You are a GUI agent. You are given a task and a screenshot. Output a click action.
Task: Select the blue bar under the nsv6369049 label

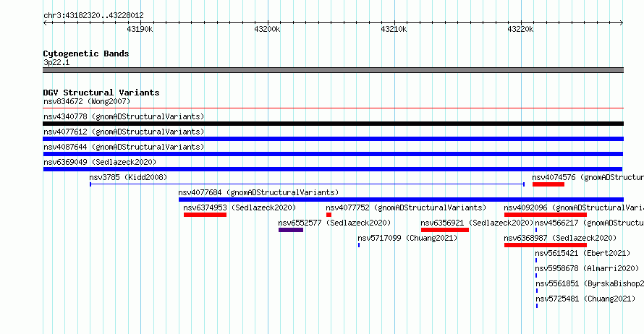(x=333, y=169)
